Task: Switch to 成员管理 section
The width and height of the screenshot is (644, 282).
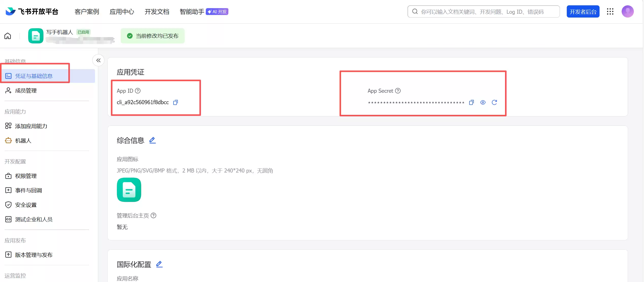Action: (x=26, y=90)
